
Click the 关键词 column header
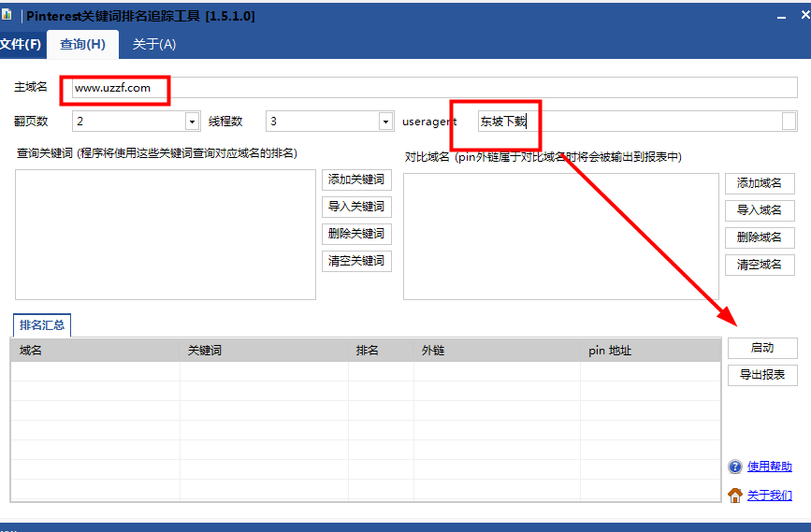click(x=264, y=351)
